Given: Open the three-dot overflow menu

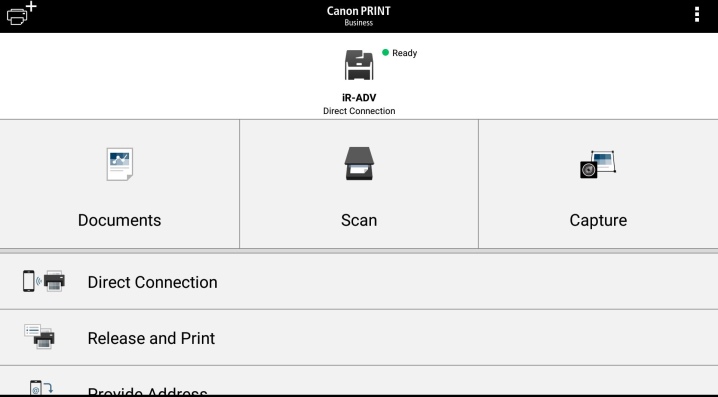Looking at the screenshot, I should point(696,15).
